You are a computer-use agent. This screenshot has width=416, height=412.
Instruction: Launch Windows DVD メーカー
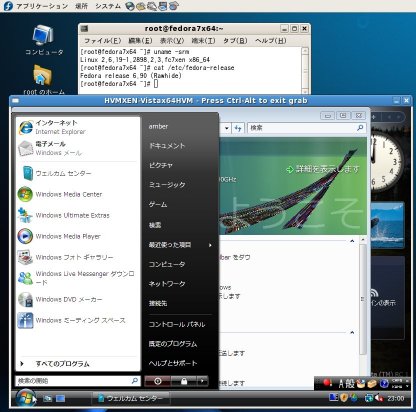78,299
